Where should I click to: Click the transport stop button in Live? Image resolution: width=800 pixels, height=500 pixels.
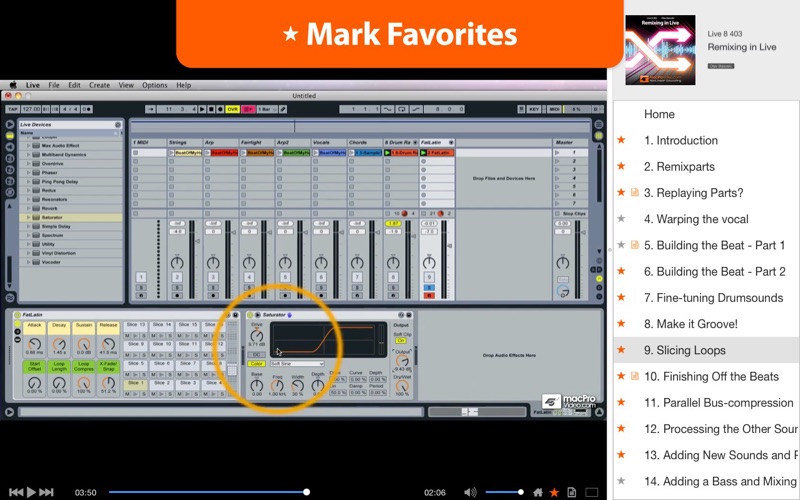coord(211,109)
